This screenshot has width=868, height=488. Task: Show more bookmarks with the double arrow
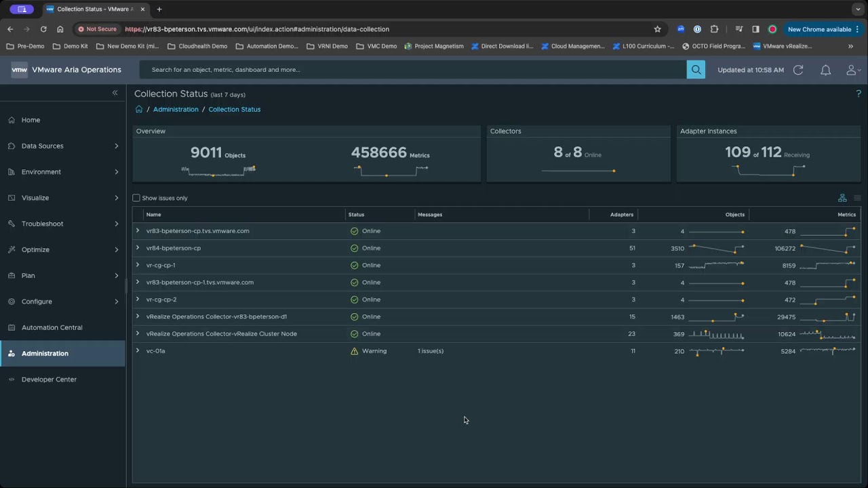tap(850, 46)
